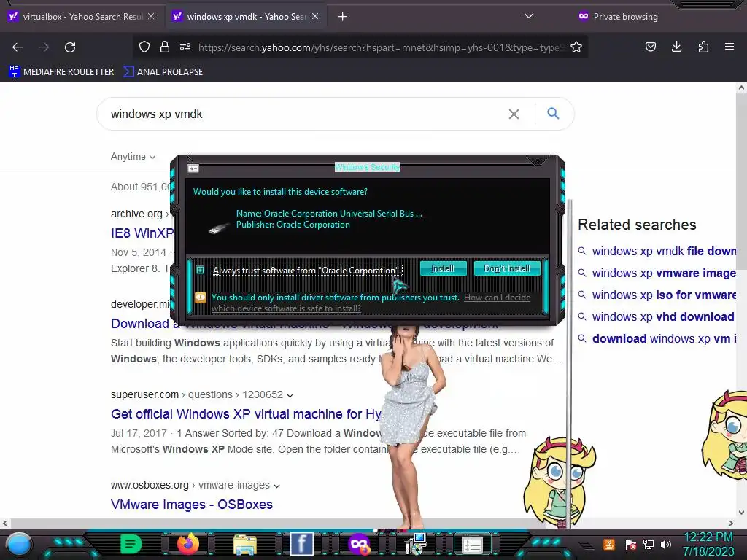Open the VirtualBox installer taskbar icon
The width and height of the screenshot is (747, 560).
tap(416, 544)
